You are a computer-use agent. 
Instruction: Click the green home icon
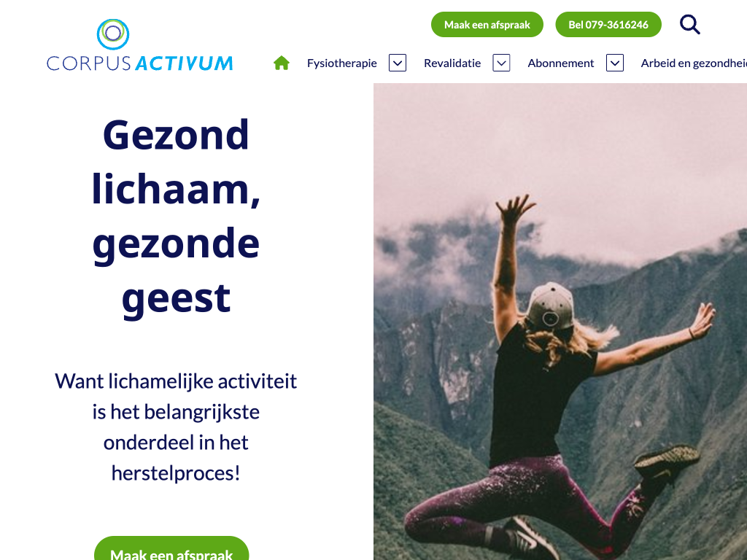point(282,63)
